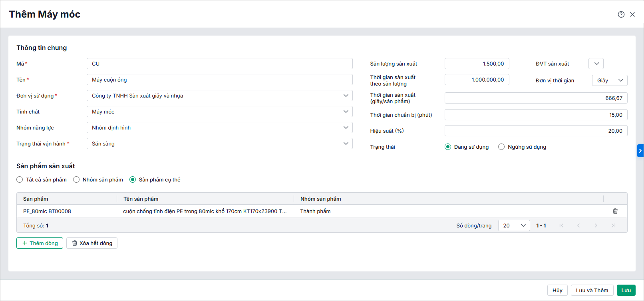
Task: Choose the Tất cả sản phẩm option
Action: [20, 179]
